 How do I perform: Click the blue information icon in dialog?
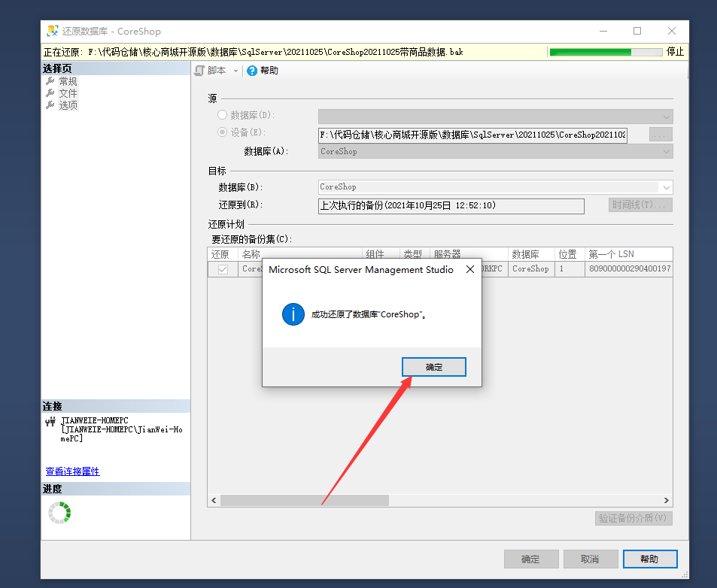[293, 314]
